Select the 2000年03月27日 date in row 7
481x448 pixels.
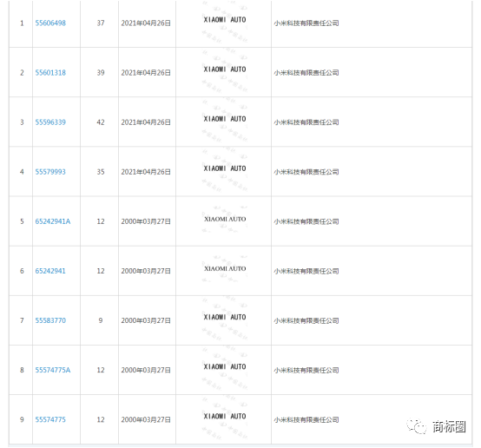(146, 320)
